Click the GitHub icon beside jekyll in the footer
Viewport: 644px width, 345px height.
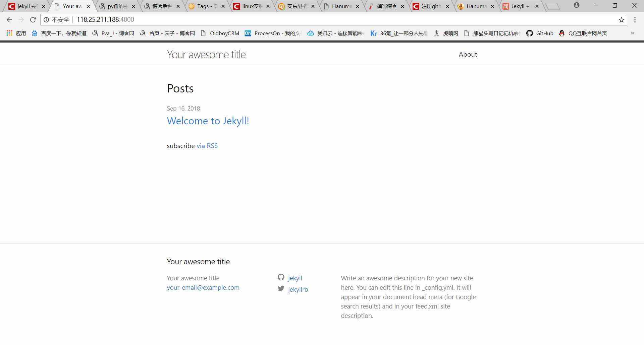281,277
